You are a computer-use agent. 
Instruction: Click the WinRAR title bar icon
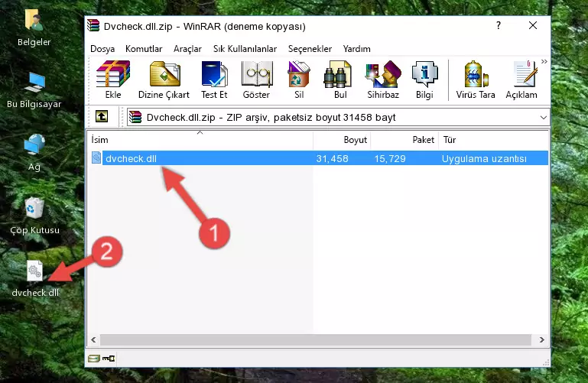pos(93,25)
